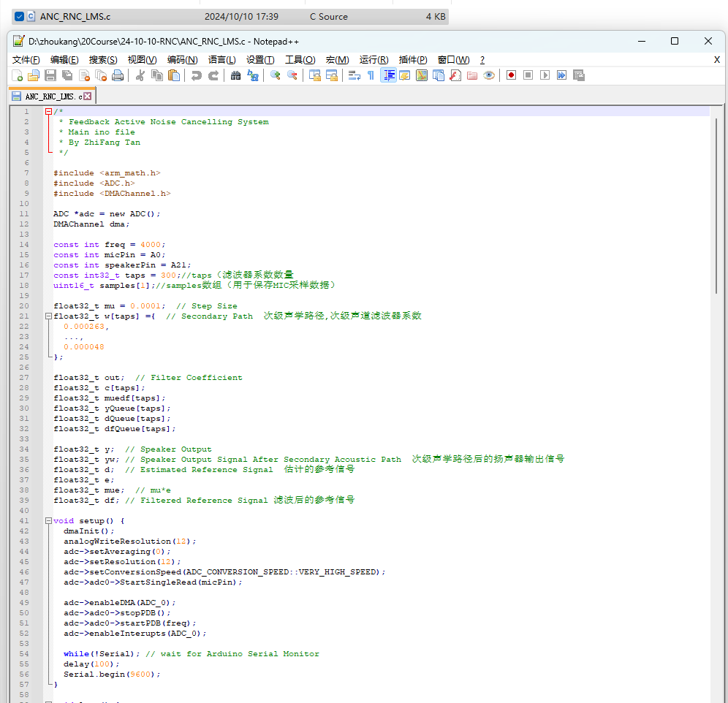Toggle synchronized vertical scrolling
The image size is (728, 703).
coord(315,75)
